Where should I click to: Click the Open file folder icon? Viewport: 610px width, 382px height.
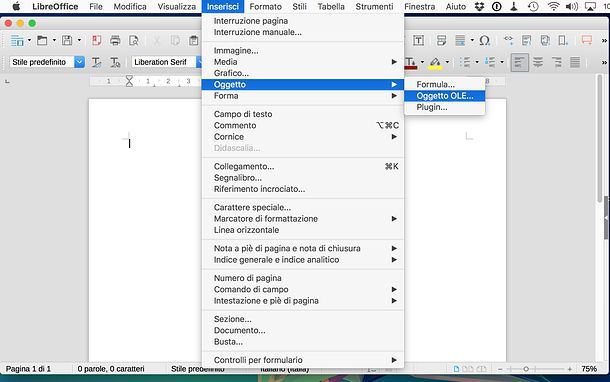coord(42,40)
